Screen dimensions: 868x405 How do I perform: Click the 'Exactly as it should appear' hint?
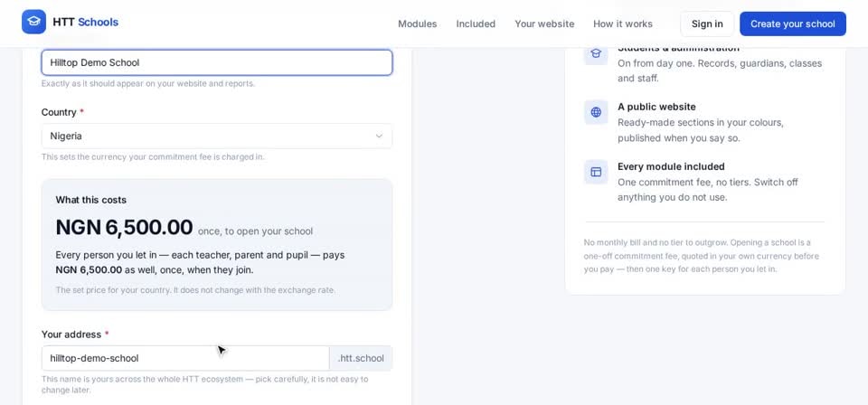147,83
